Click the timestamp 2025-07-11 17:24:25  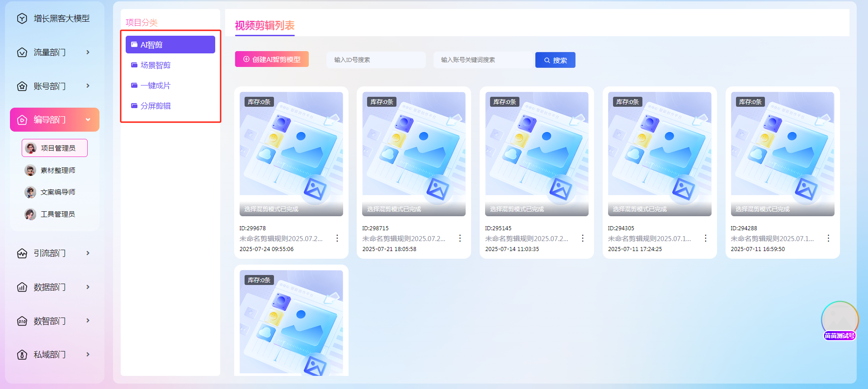pyautogui.click(x=635, y=249)
